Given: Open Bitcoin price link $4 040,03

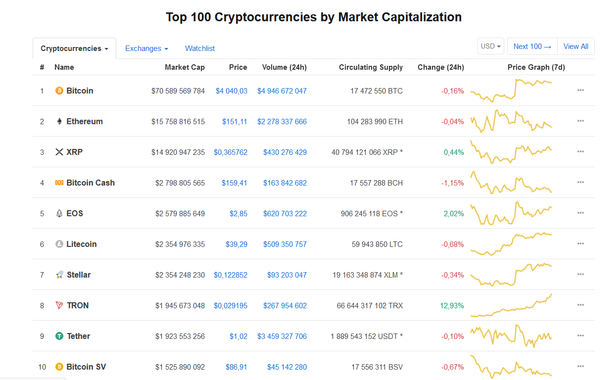Looking at the screenshot, I should pyautogui.click(x=231, y=91).
